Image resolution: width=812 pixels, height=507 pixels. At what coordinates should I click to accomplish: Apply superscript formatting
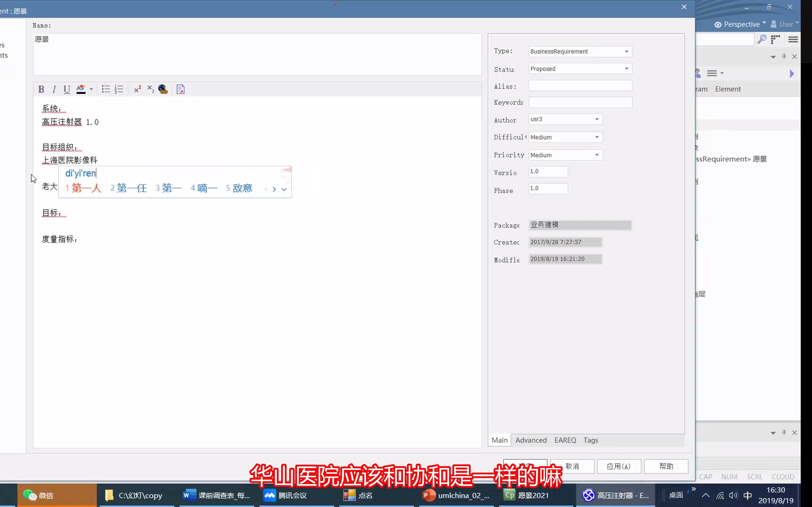(x=138, y=88)
